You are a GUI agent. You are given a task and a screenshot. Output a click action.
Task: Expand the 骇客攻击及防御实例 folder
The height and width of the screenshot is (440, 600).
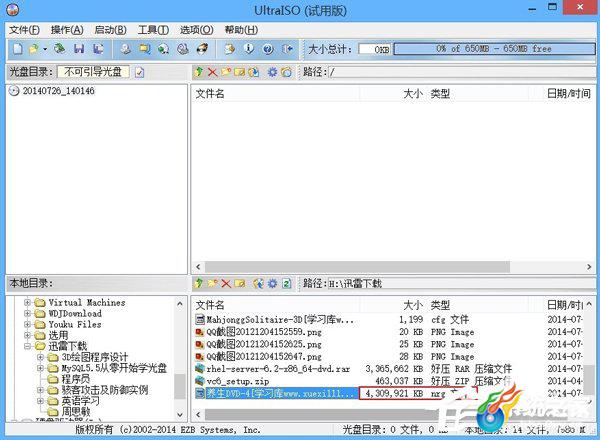coord(40,390)
